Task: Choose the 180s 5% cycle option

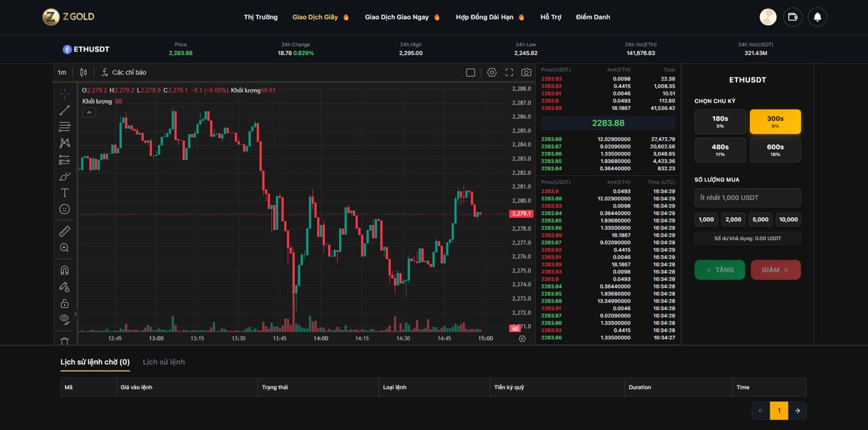Action: pyautogui.click(x=720, y=122)
